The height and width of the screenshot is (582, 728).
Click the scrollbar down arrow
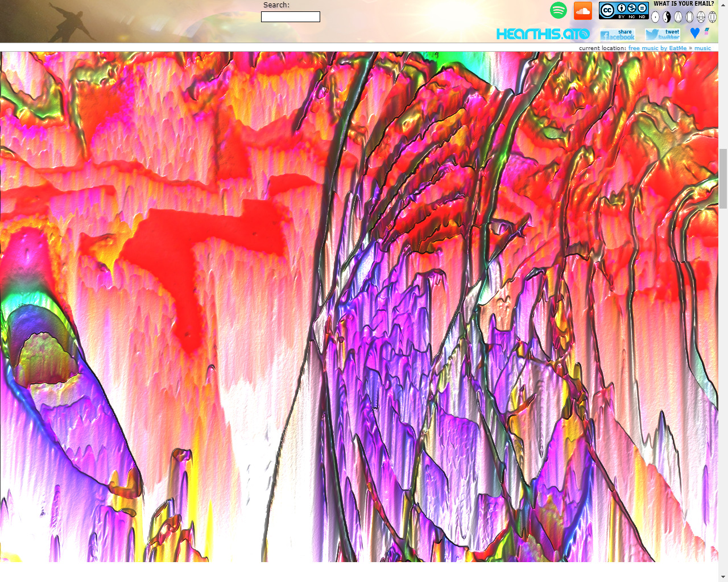pos(723,577)
